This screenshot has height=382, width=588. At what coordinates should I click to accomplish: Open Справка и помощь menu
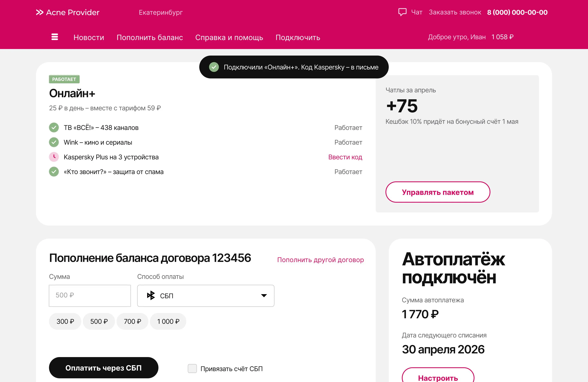click(x=229, y=37)
